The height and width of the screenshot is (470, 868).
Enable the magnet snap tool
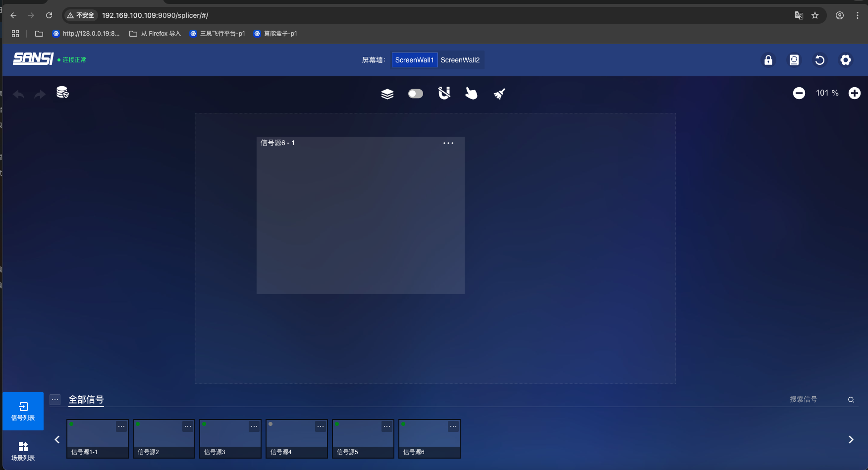[x=444, y=93]
